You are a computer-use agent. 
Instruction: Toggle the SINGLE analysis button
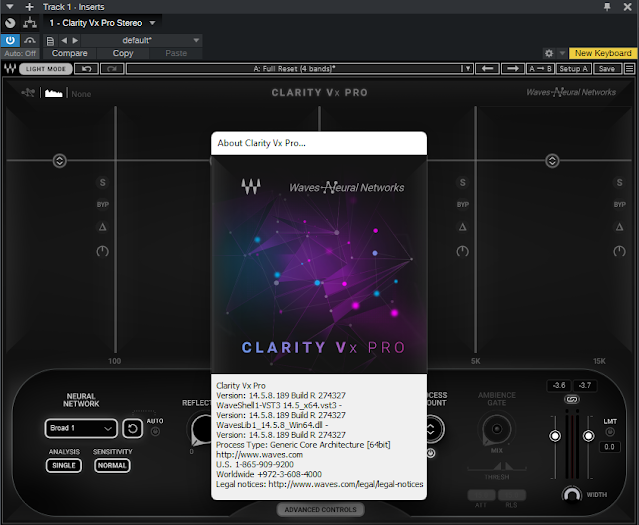click(x=64, y=465)
